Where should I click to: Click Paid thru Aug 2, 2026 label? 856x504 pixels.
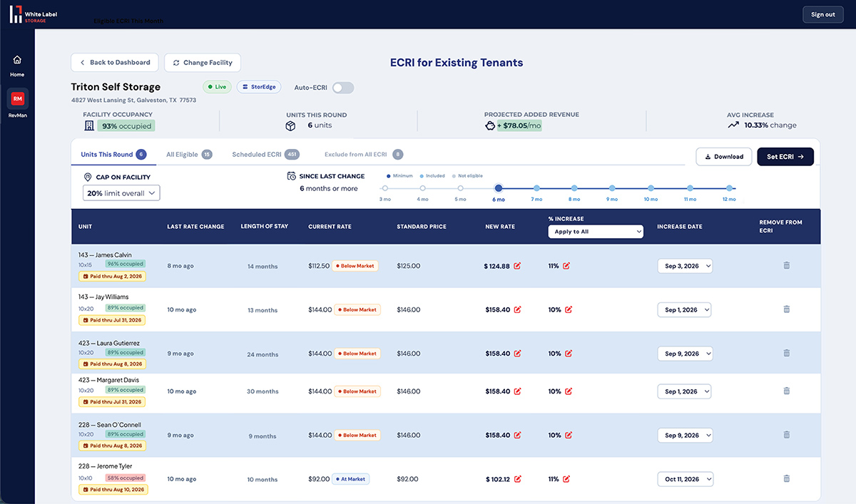click(112, 276)
